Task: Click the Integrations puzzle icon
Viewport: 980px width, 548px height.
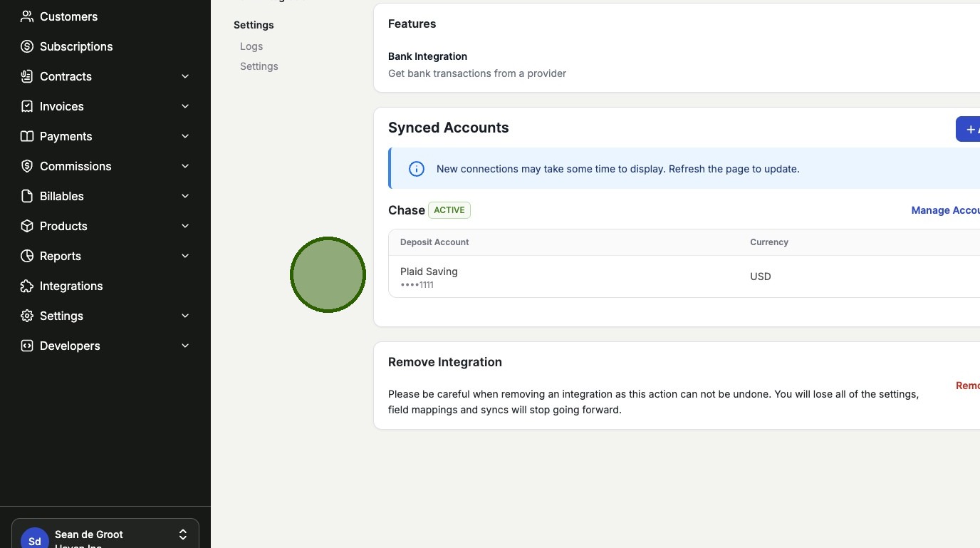Action: (27, 286)
